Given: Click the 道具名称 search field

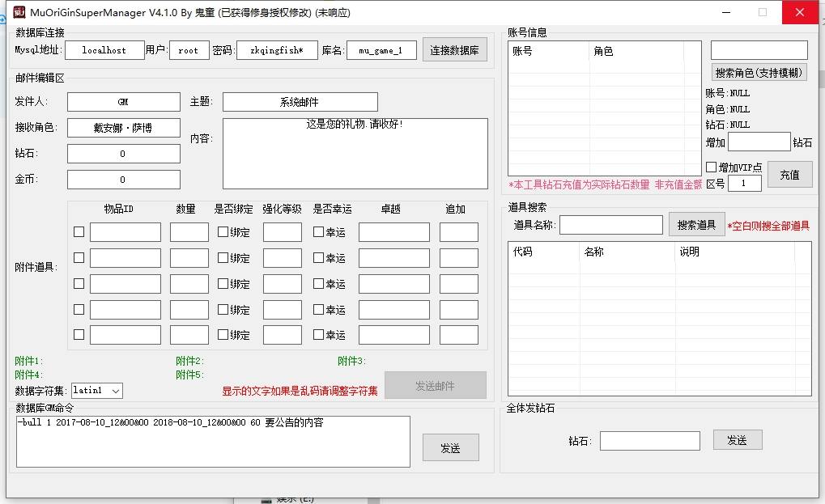Looking at the screenshot, I should coord(611,225).
